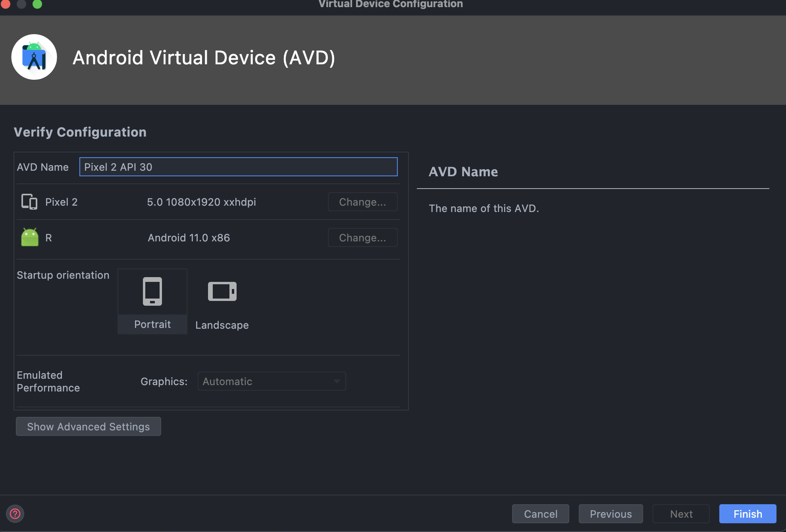The image size is (786, 532).
Task: Cancel the AVD configuration
Action: click(540, 514)
